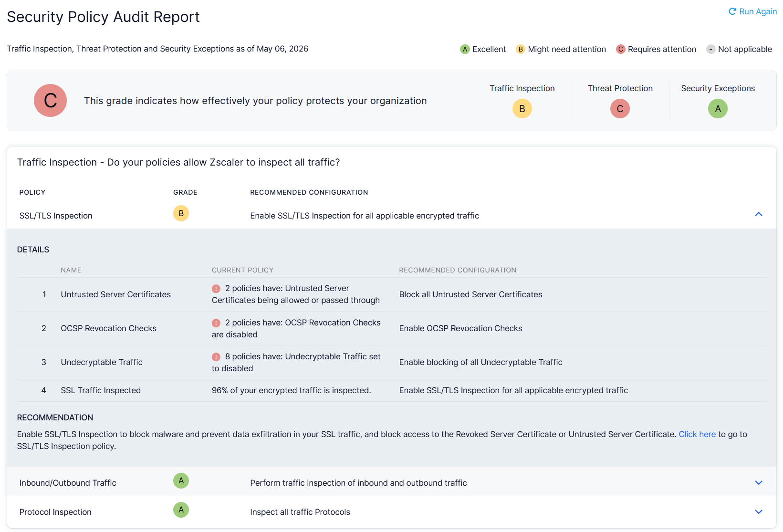Collapse the SSL/TLS Inspection details chevron
Viewport: 783px width, 532px height.
[759, 214]
